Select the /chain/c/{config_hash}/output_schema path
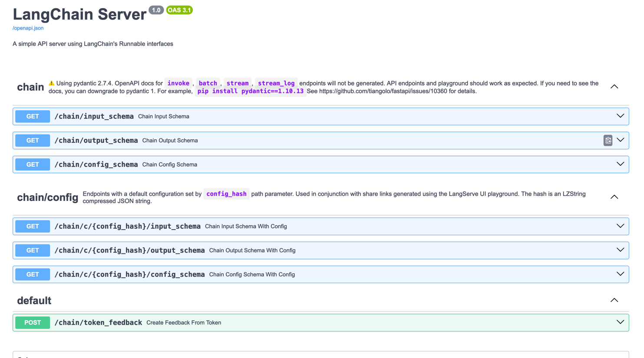The height and width of the screenshot is (358, 644). pos(129,250)
